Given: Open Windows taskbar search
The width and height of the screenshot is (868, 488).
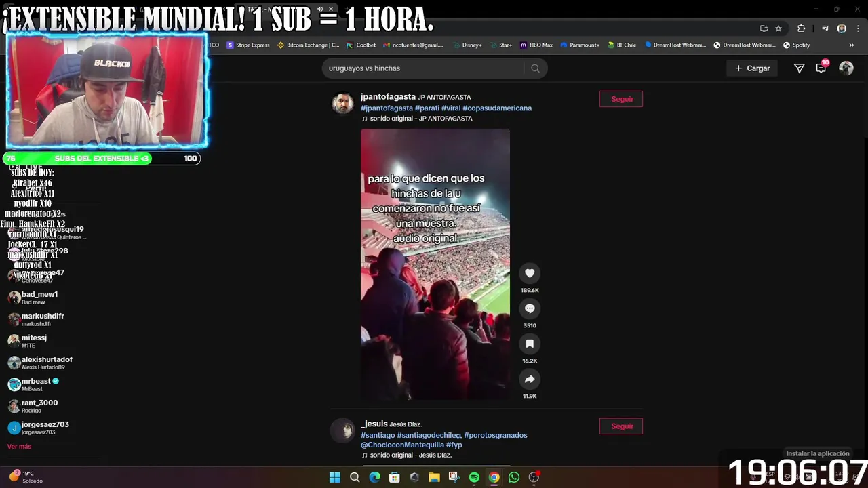Looking at the screenshot, I should click(x=355, y=477).
